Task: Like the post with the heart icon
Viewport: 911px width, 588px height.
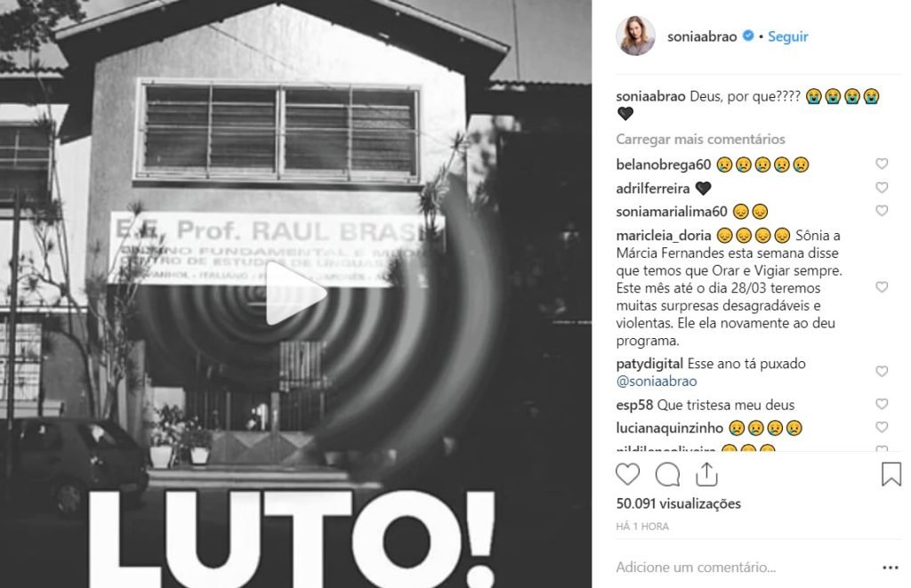Action: pos(627,474)
